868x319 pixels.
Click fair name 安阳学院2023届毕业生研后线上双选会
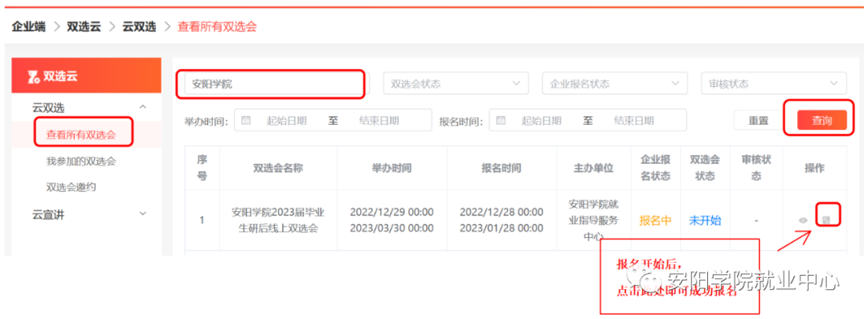[278, 220]
